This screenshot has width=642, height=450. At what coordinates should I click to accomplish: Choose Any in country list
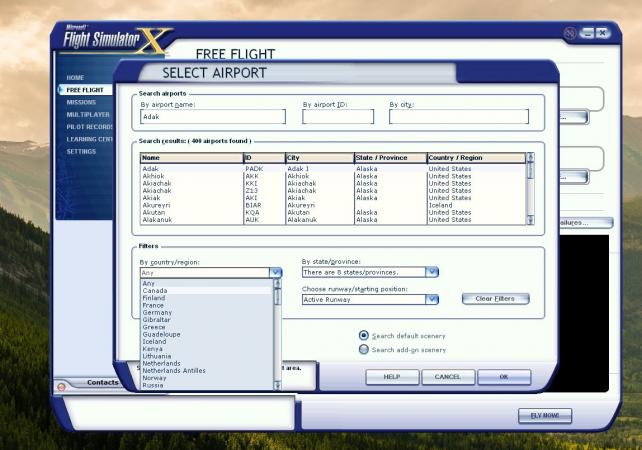[207, 283]
